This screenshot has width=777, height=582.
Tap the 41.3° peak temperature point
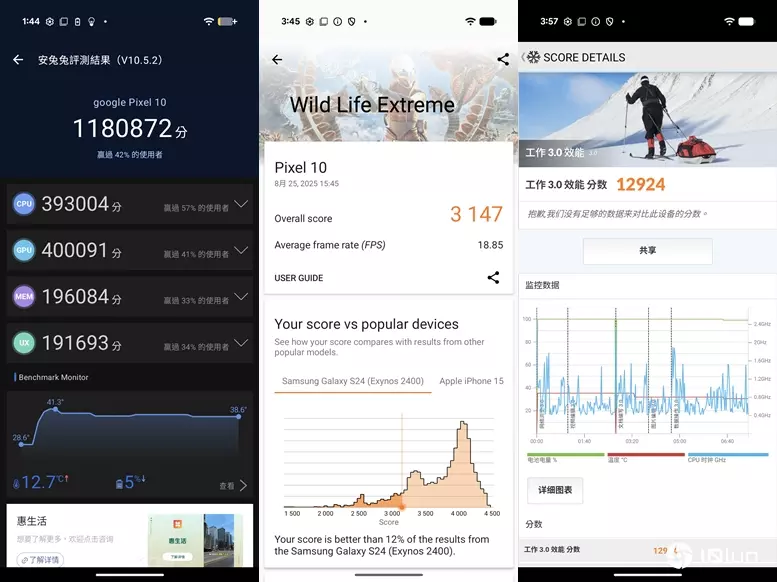pyautogui.click(x=55, y=409)
